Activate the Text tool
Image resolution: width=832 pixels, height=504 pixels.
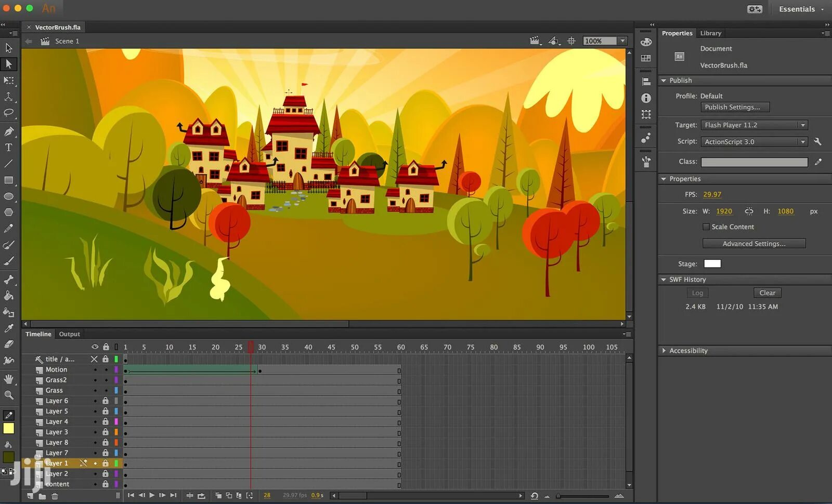coord(9,148)
